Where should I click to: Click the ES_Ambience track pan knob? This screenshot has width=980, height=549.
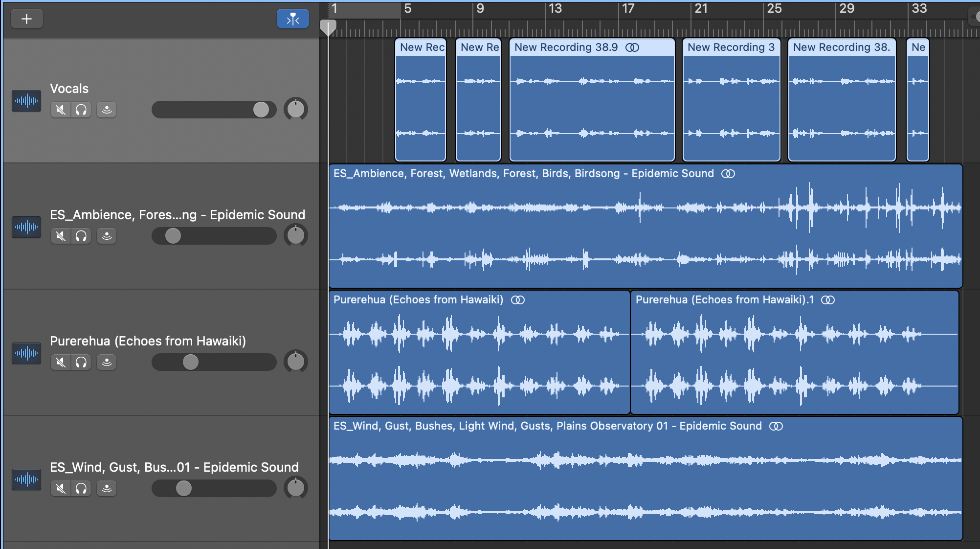296,235
